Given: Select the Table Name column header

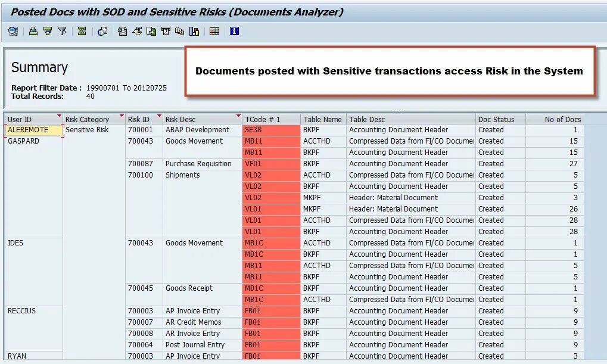Looking at the screenshot, I should tap(323, 119).
